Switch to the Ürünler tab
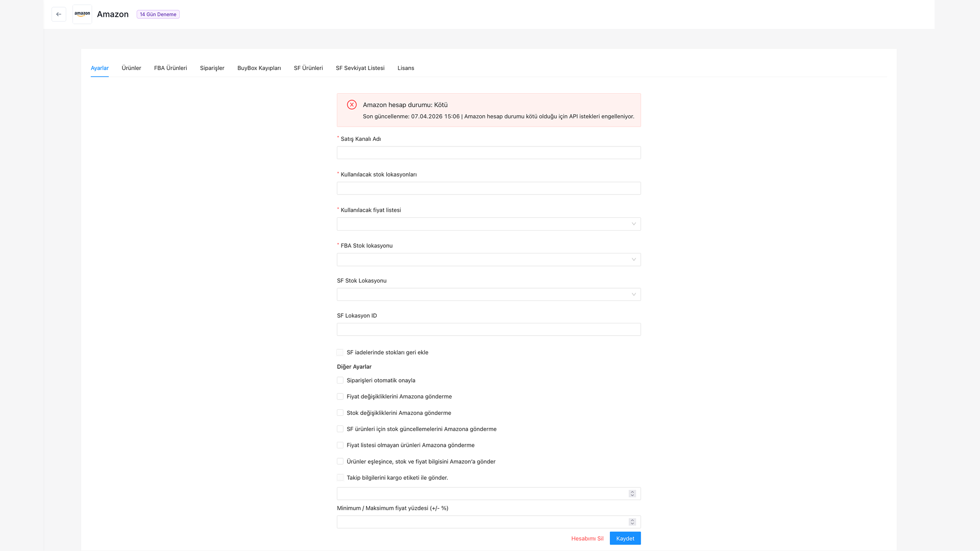980x551 pixels. [x=131, y=68]
